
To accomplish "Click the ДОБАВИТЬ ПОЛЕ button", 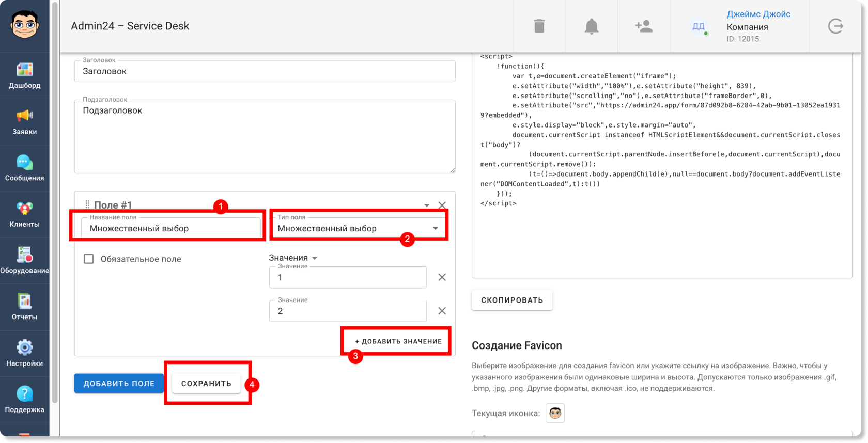I will click(119, 384).
